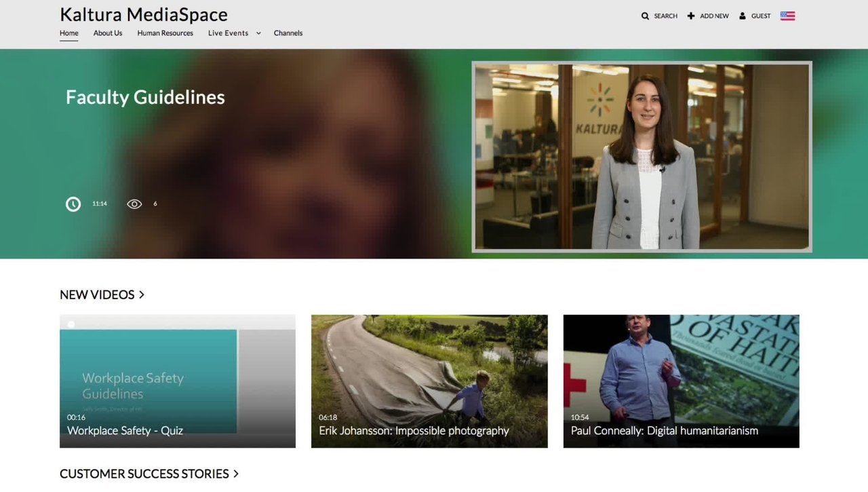Open Paul Conneally Digital humanitarianism thumbnail
The image size is (868, 492).
click(x=681, y=381)
